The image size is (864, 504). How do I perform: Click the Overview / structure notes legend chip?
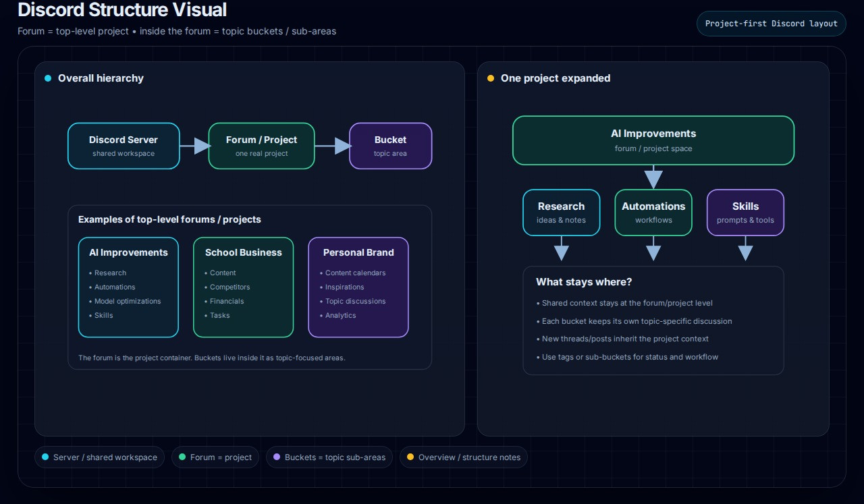[x=463, y=457]
